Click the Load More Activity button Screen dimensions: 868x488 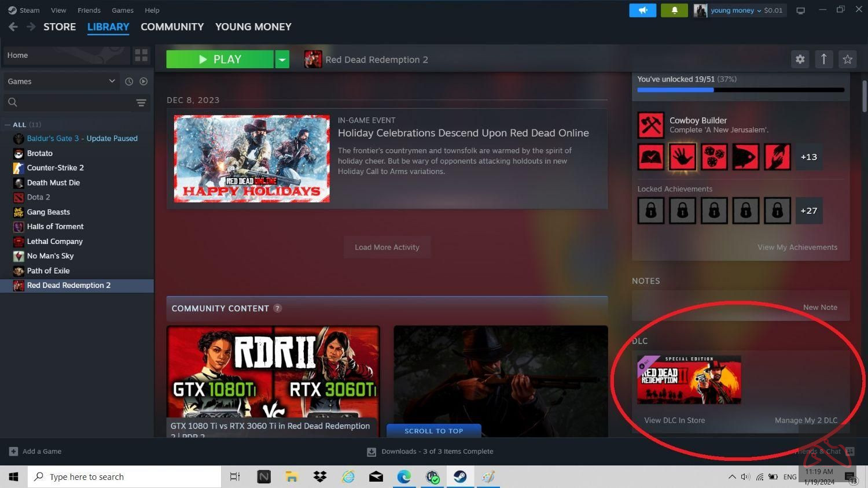pos(387,247)
